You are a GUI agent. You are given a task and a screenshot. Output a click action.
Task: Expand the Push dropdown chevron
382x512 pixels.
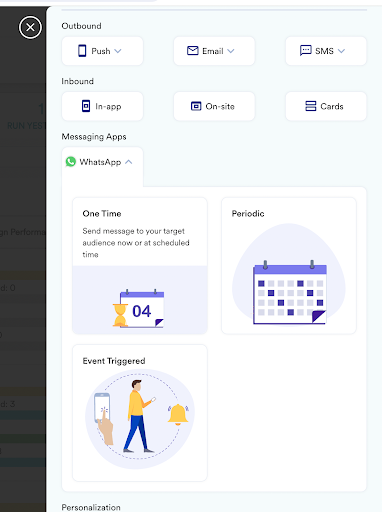[118, 51]
